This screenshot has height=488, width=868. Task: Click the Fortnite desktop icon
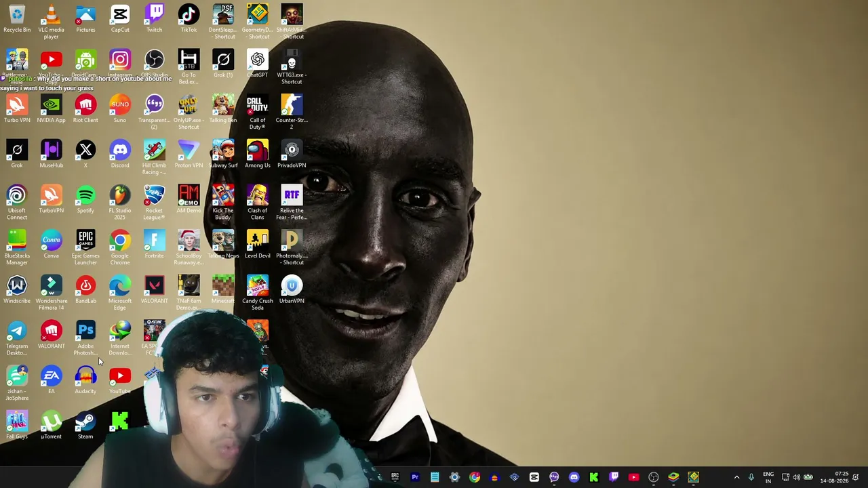[155, 244]
